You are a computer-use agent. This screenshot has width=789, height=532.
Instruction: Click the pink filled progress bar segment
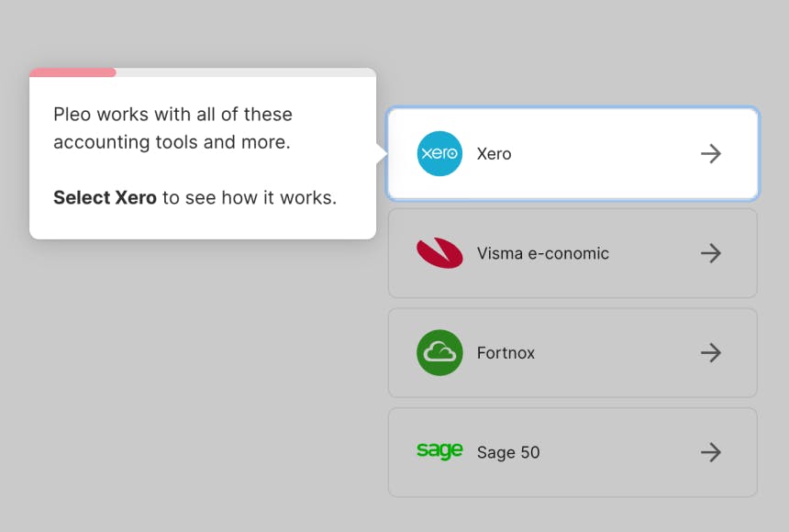[x=72, y=72]
